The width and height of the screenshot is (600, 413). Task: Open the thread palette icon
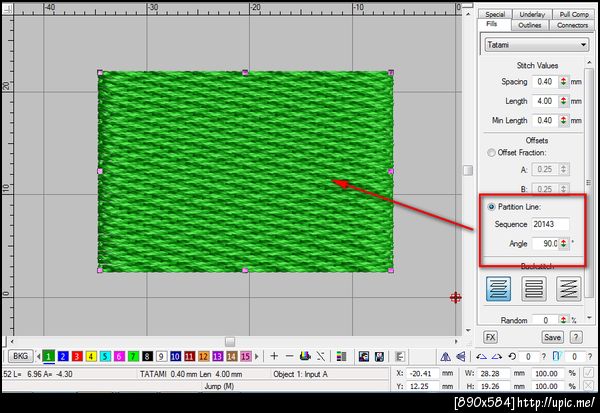(x=305, y=356)
